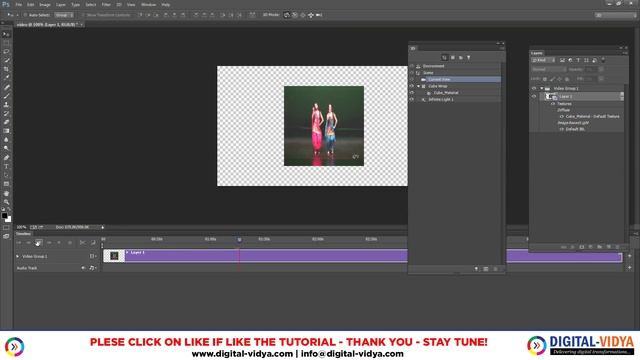
Task: Switch to the Timeline tab
Action: pyautogui.click(x=23, y=234)
